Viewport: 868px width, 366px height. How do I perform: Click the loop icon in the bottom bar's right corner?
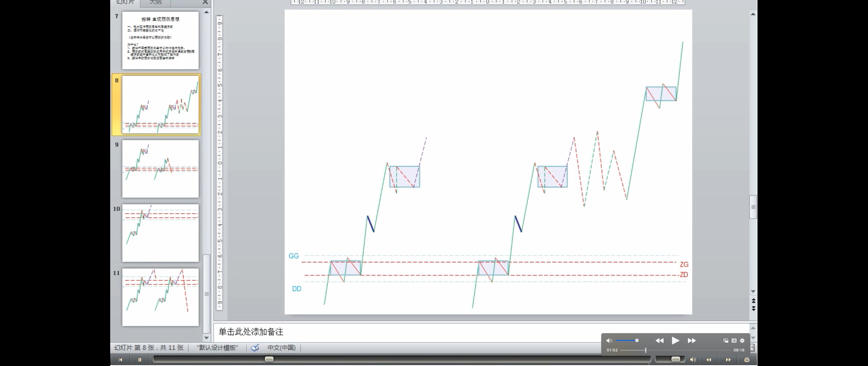[747, 360]
